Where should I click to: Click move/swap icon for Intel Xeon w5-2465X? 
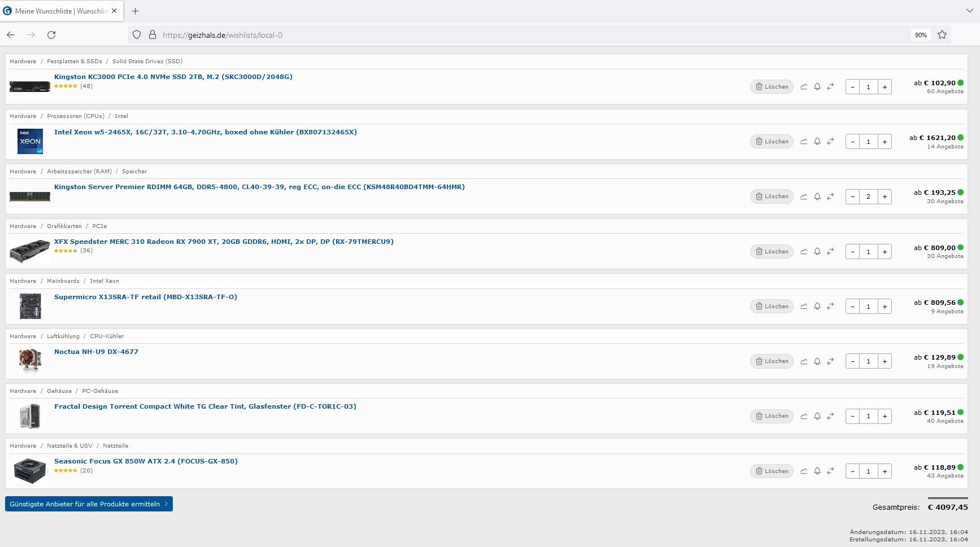[x=830, y=142]
